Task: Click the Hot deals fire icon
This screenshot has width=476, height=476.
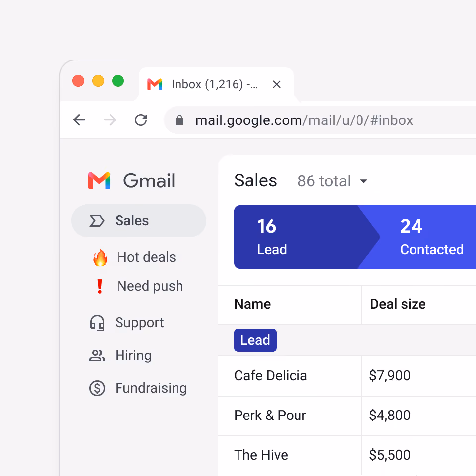Action: pos(100,257)
